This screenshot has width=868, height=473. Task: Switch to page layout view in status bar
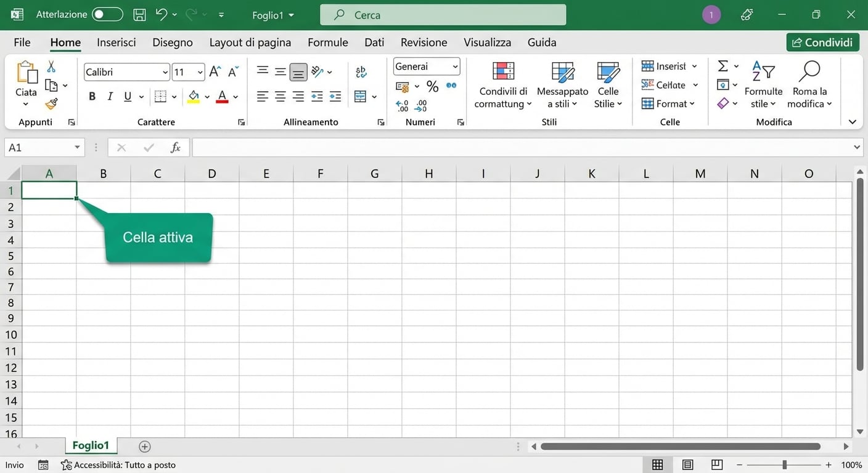click(688, 465)
